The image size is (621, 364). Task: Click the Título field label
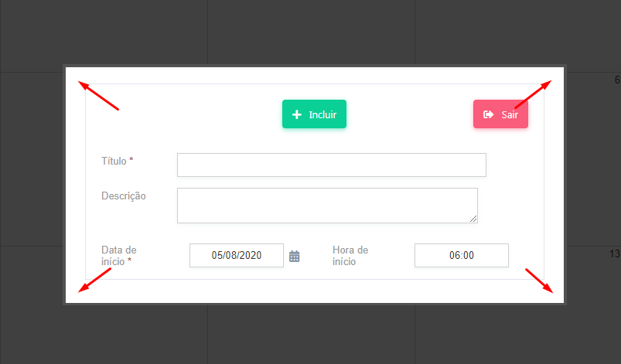click(114, 161)
